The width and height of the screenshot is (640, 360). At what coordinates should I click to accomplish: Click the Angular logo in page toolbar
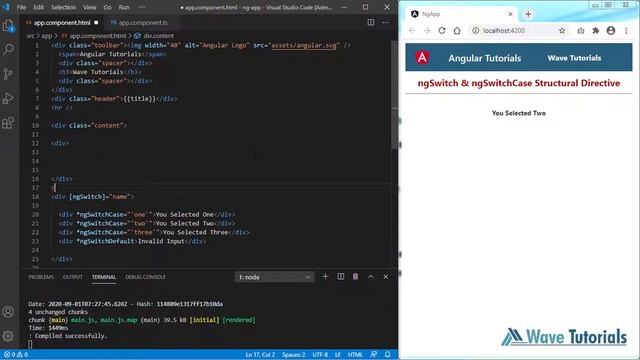coord(422,58)
